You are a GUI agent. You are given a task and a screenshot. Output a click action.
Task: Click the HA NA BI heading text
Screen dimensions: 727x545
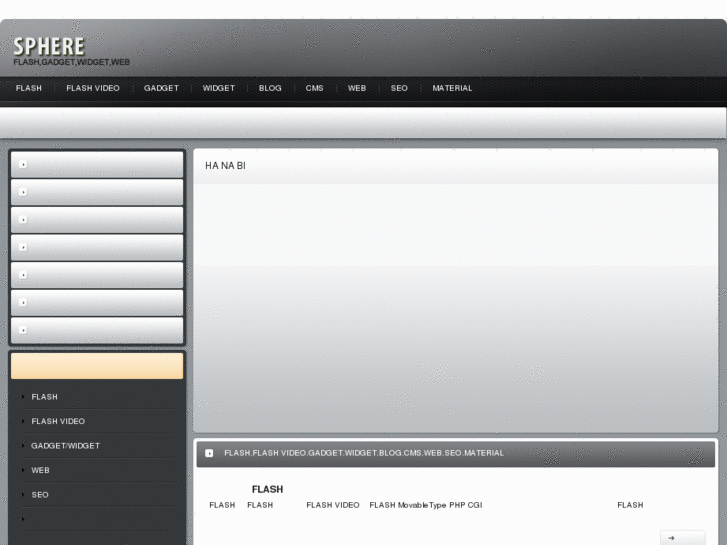pyautogui.click(x=225, y=166)
